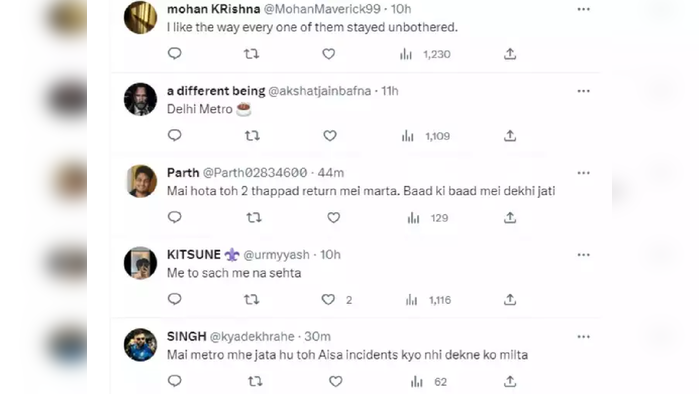
Task: Retweet KITSUNE's tweet
Action: [x=251, y=300]
